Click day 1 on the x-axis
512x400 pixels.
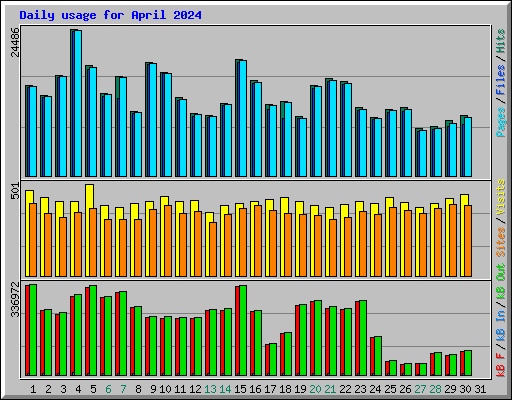point(33,389)
